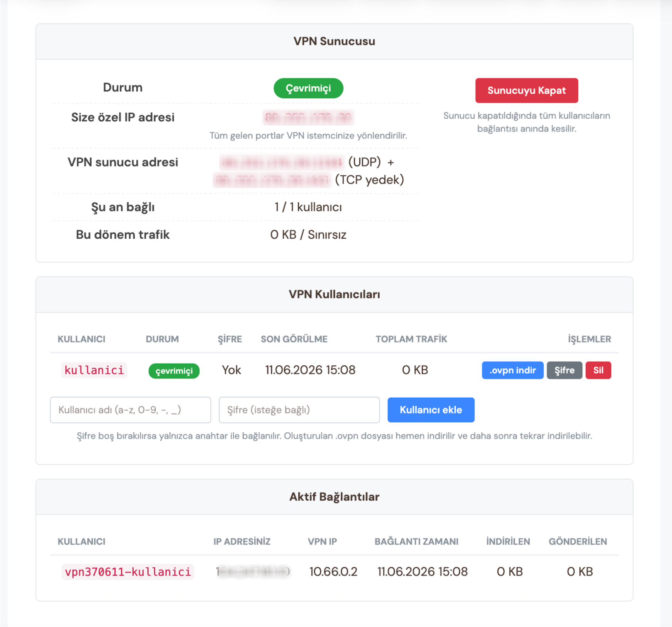Click the İNDİRİLEN column header
This screenshot has width=672, height=627.
508,541
